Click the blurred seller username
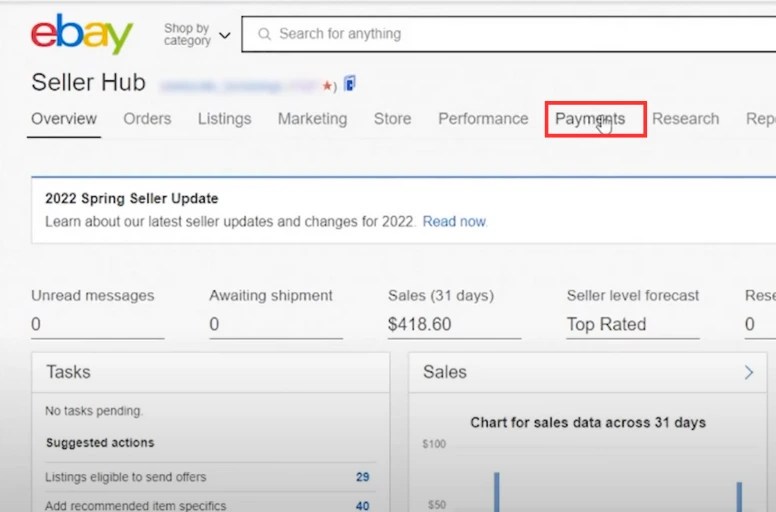 (x=239, y=87)
